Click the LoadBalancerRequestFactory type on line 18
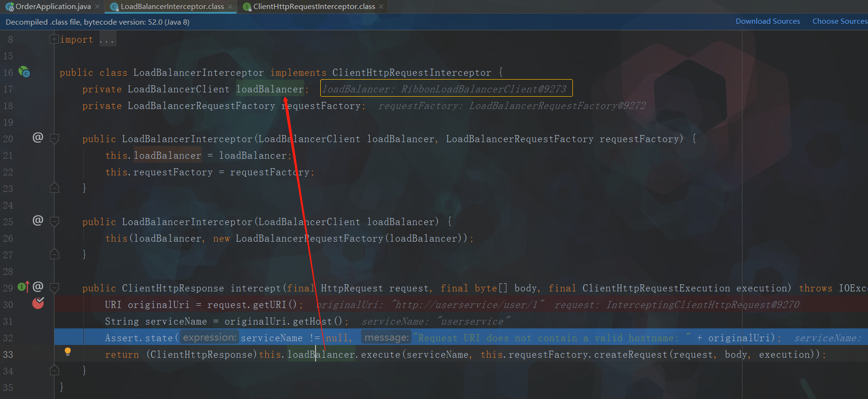 pyautogui.click(x=201, y=106)
